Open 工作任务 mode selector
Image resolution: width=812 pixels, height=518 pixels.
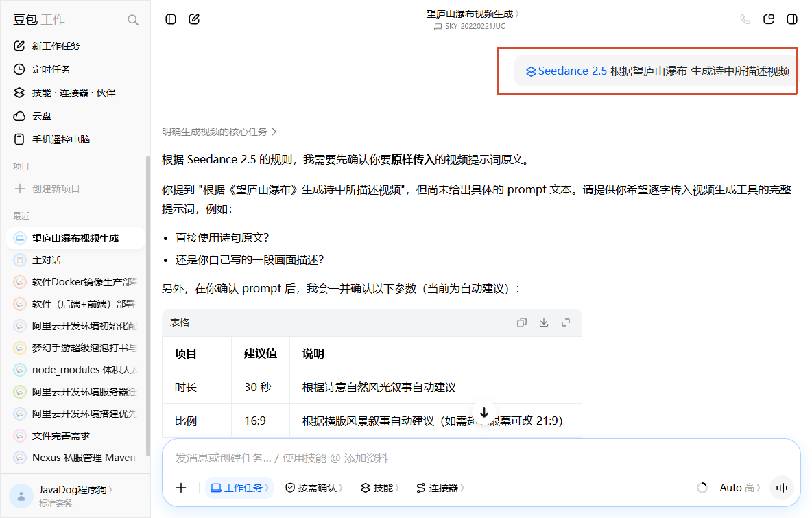tap(239, 488)
